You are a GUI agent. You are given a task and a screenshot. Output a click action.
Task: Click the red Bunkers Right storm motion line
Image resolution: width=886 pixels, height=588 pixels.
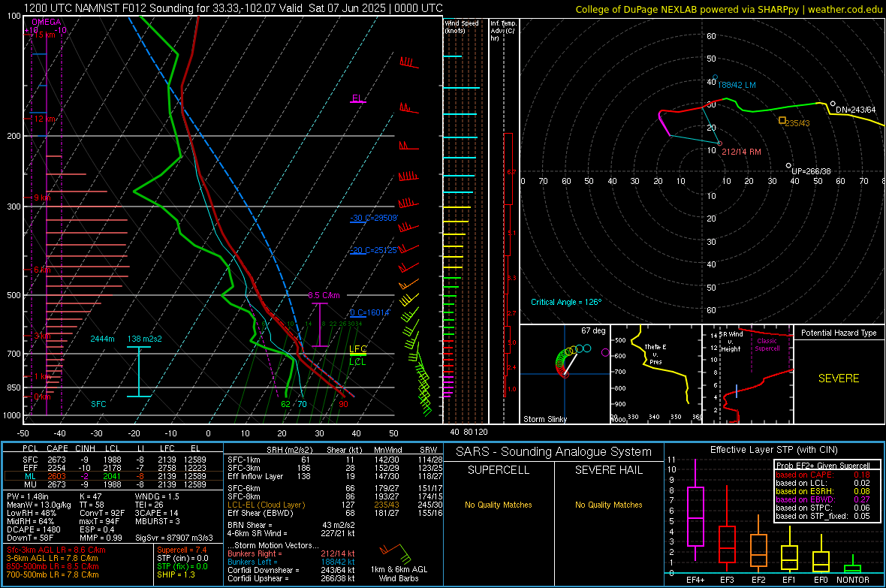click(291, 553)
